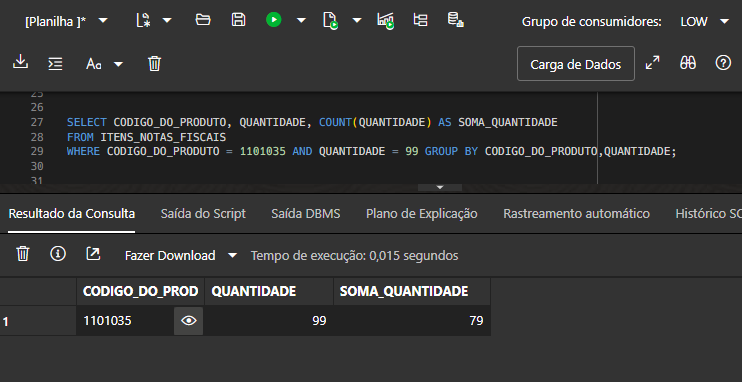Click the Carga de Dados button
This screenshot has height=382, width=742.
coord(576,64)
